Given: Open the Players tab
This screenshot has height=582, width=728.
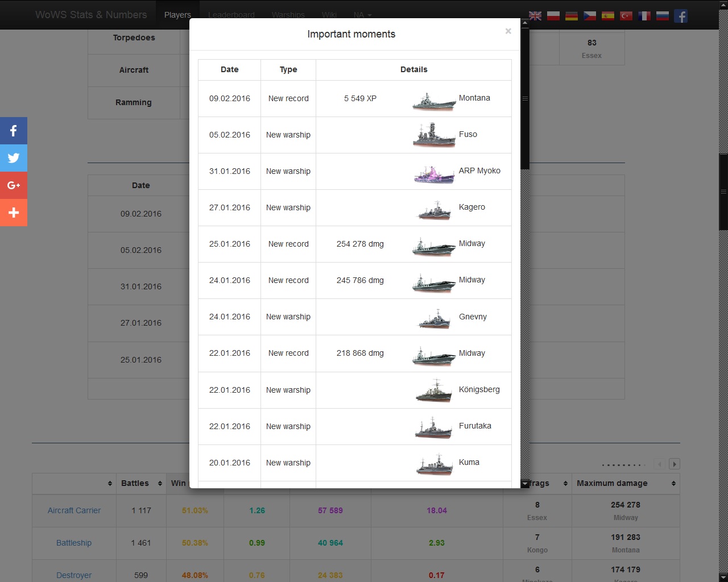Looking at the screenshot, I should (177, 15).
